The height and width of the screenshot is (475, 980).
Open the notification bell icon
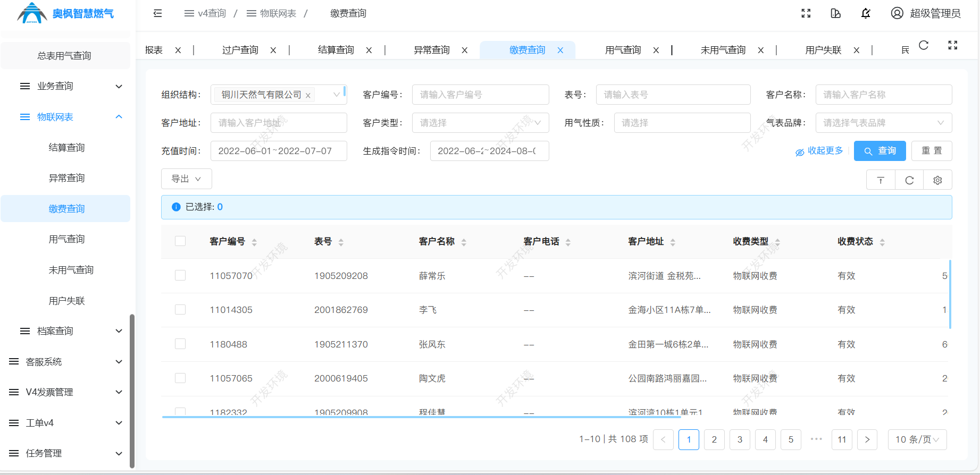[866, 13]
